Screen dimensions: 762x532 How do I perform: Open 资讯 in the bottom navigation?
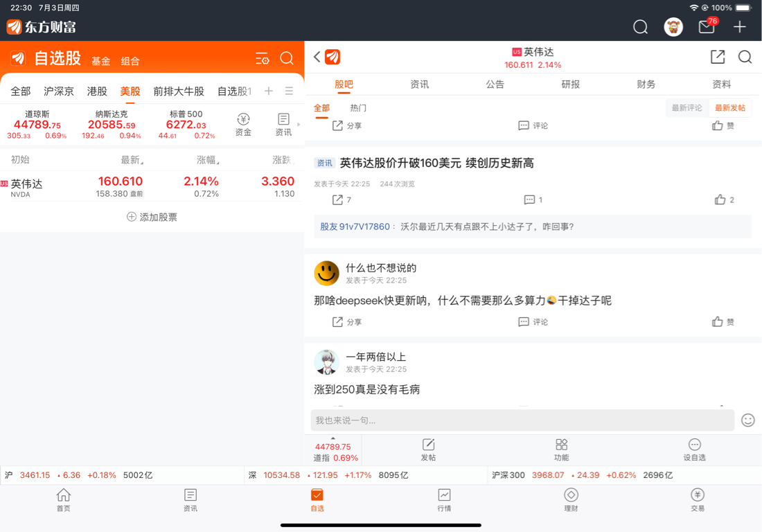(190, 500)
